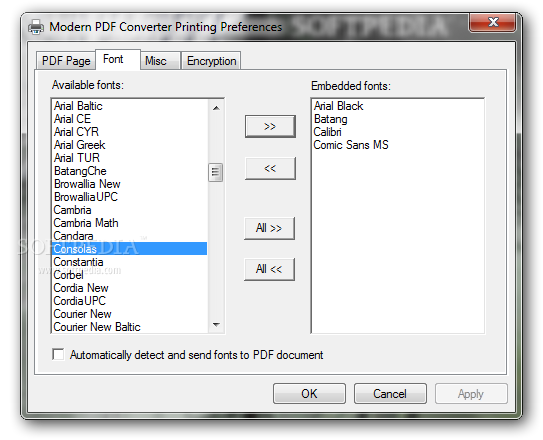543x440 pixels.
Task: Select Arial TUR in available fonts
Action: [x=130, y=158]
